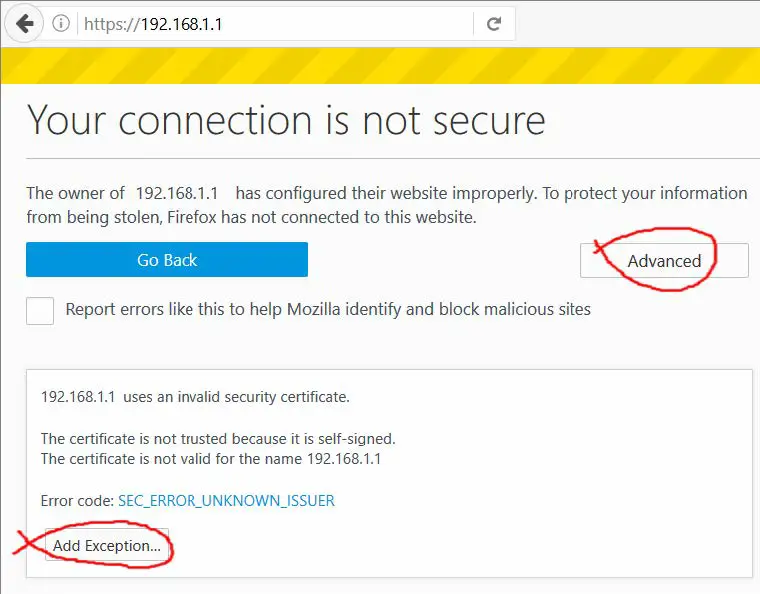Viewport: 760px width, 594px height.
Task: Click the "self-signed" certificate warning line
Action: pos(218,439)
